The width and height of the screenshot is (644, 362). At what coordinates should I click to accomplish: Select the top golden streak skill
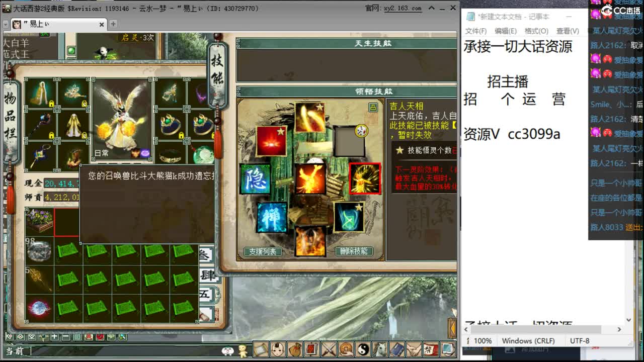[x=310, y=118]
